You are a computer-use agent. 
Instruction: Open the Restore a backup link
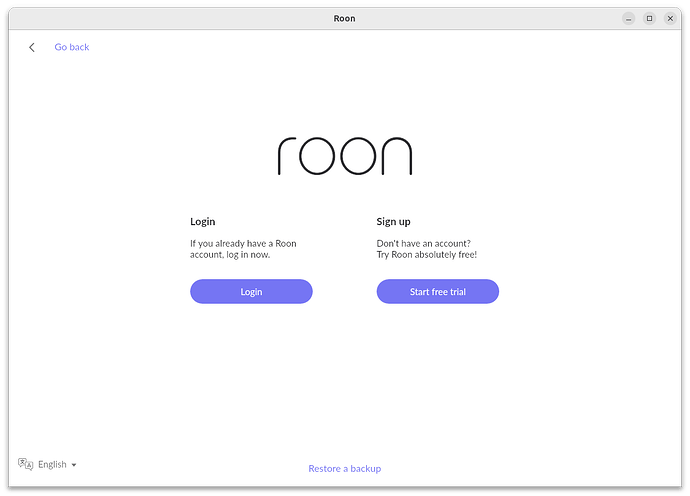(x=345, y=469)
